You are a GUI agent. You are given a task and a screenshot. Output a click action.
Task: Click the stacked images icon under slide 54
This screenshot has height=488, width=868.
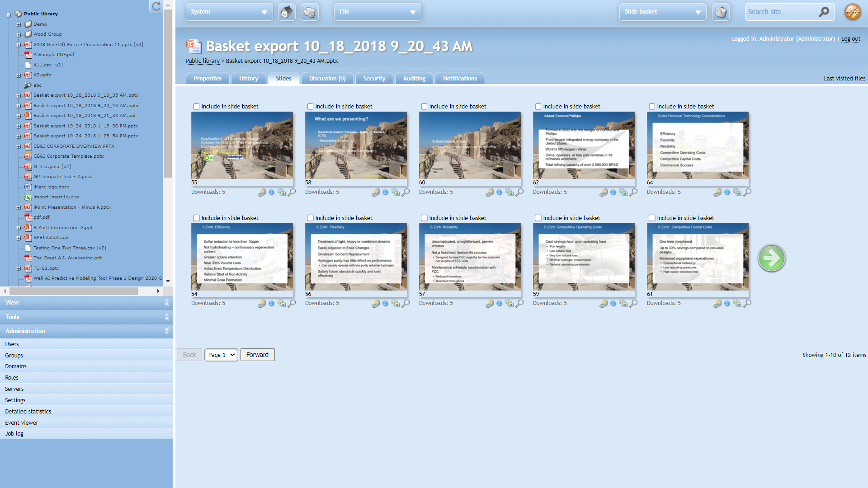point(282,303)
